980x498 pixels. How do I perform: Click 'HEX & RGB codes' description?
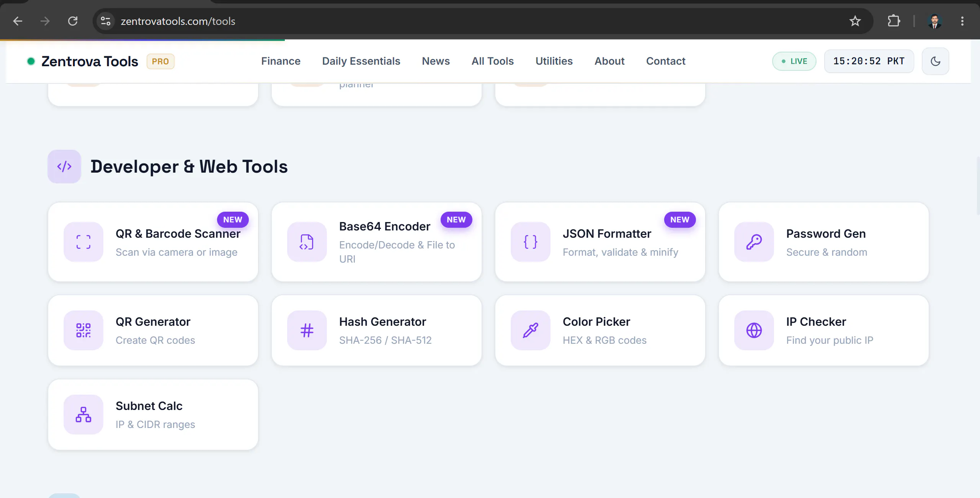click(x=604, y=340)
